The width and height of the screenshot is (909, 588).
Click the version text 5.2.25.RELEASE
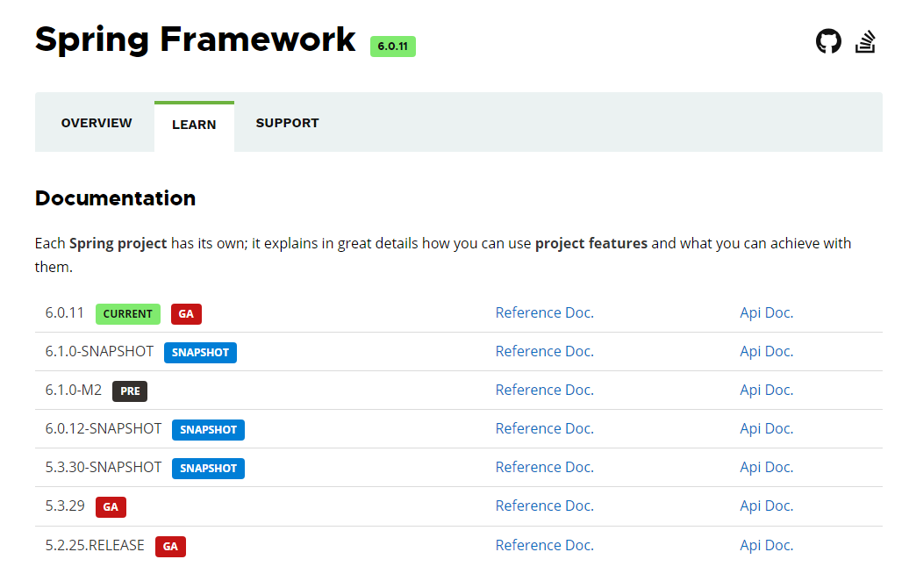click(95, 545)
